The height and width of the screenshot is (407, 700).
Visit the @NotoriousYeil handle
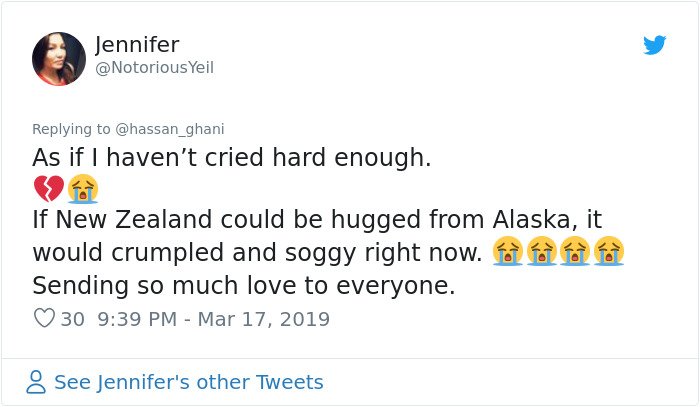click(154, 68)
